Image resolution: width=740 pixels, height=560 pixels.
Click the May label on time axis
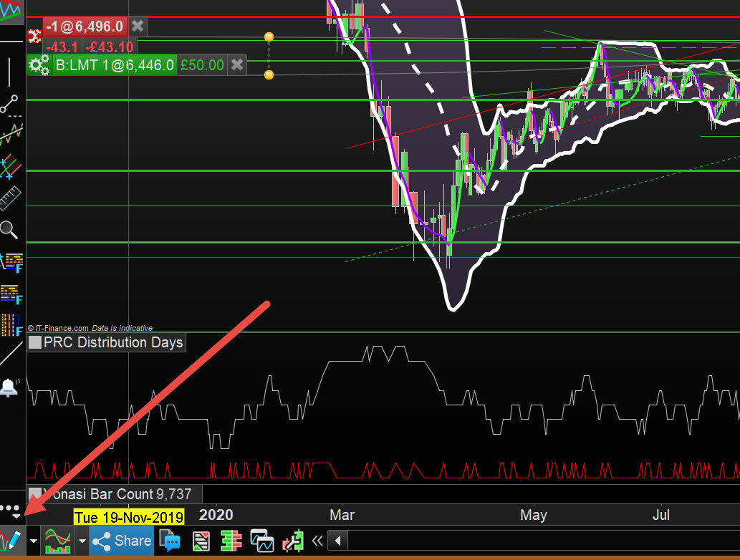[x=533, y=515]
